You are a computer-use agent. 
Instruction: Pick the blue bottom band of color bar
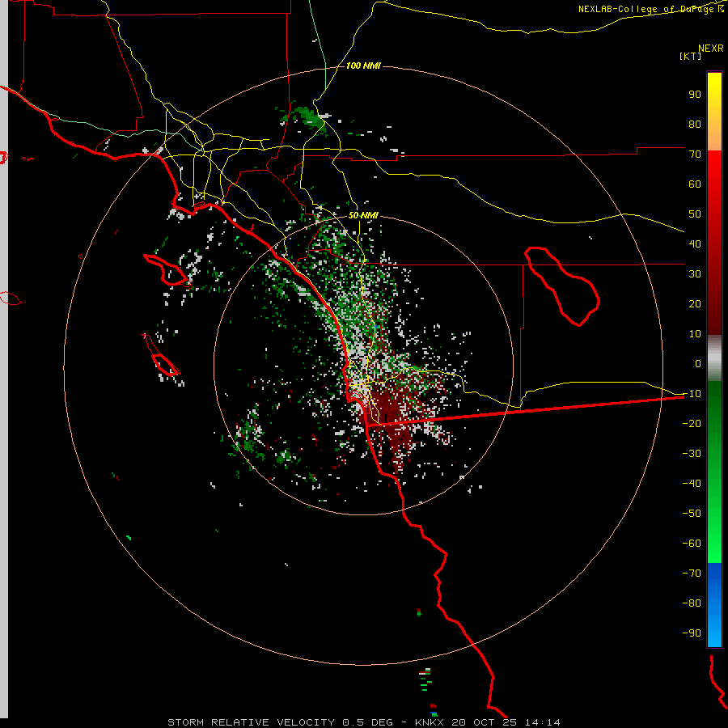point(714,604)
